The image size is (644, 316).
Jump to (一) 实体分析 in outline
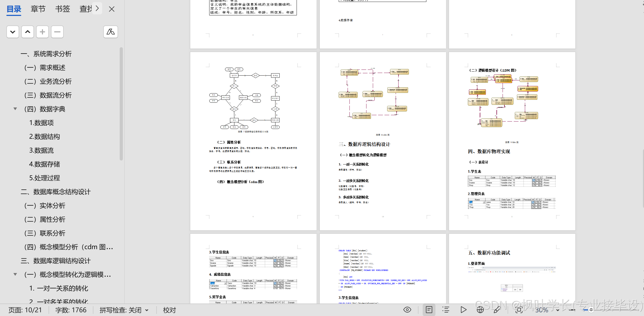(x=45, y=206)
